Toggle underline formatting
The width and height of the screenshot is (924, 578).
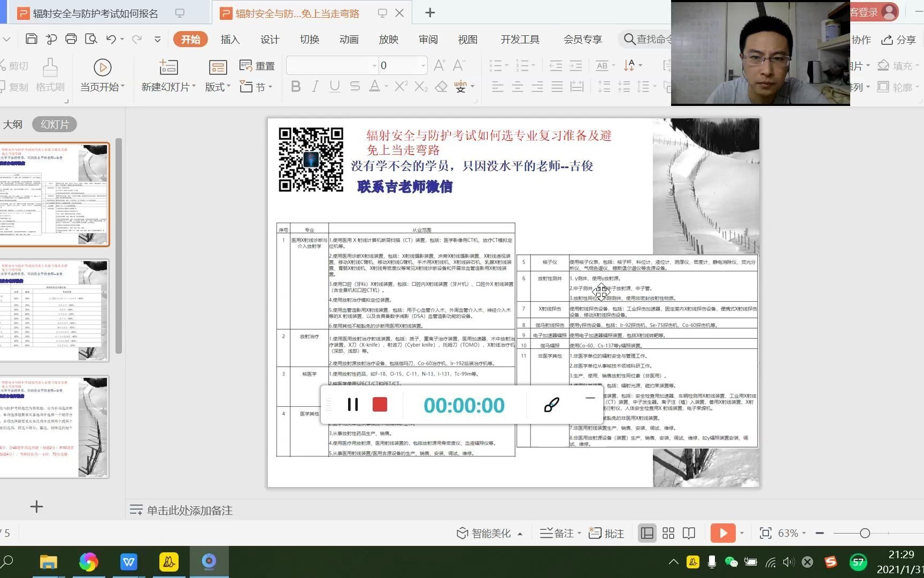click(x=334, y=86)
